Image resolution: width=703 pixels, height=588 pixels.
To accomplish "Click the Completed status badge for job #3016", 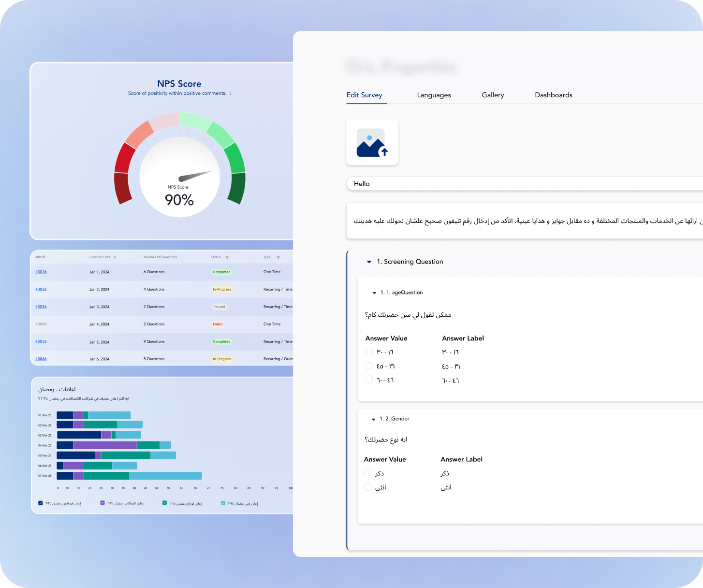I will click(221, 272).
